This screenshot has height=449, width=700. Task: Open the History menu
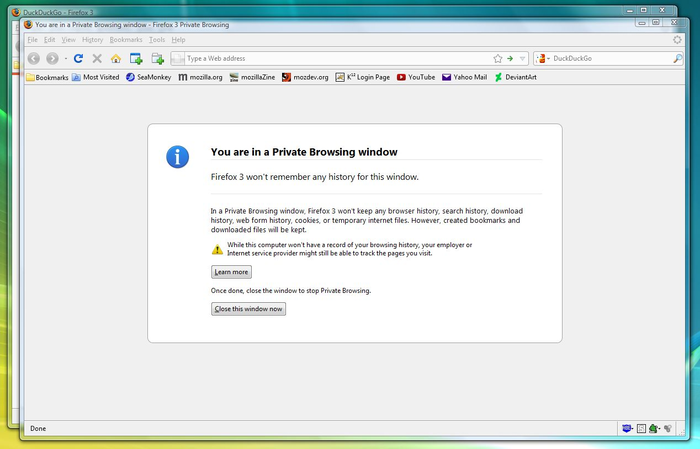click(92, 39)
